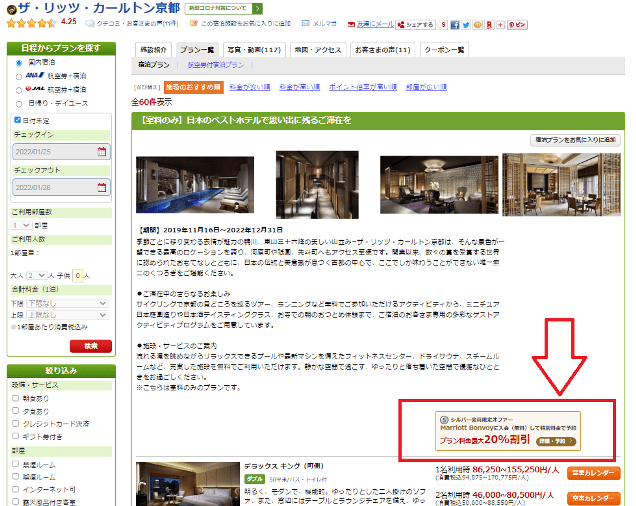The image size is (636, 506).
Task: Open the 施設紹介 tab
Action: pos(153,50)
